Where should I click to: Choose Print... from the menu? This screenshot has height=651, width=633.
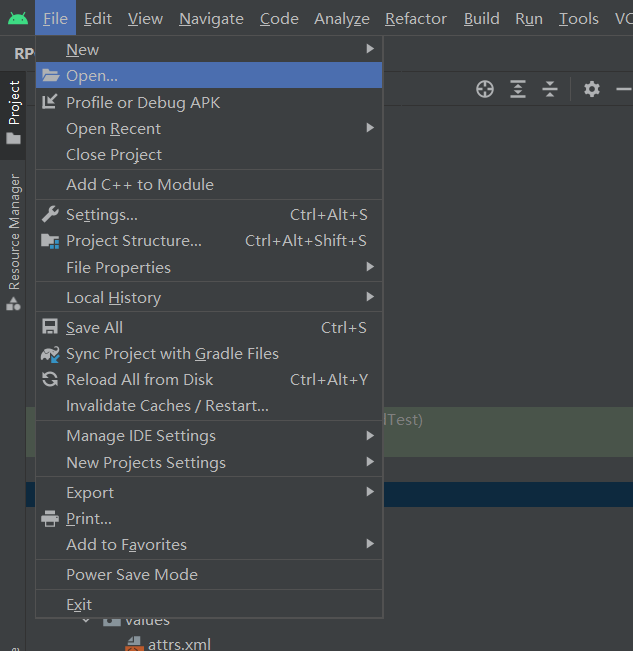pyautogui.click(x=209, y=519)
